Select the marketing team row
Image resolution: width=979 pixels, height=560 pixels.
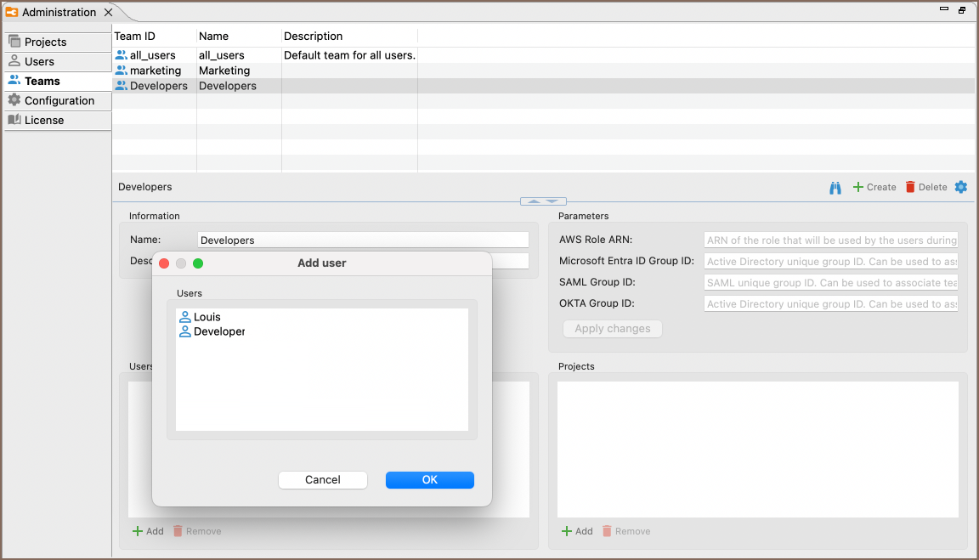point(155,71)
